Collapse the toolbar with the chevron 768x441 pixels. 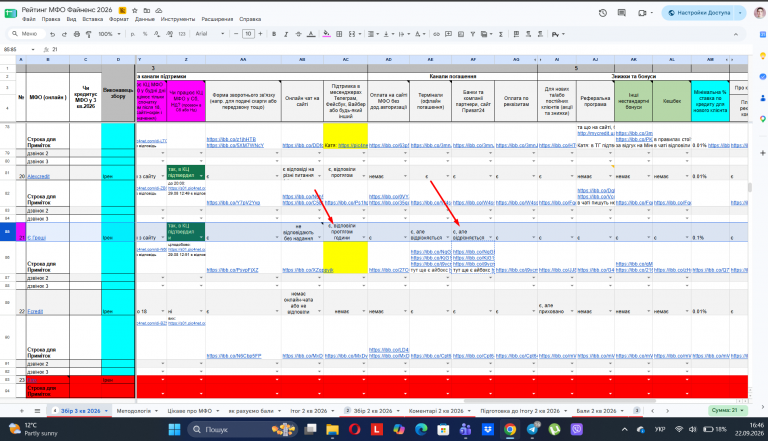click(735, 34)
